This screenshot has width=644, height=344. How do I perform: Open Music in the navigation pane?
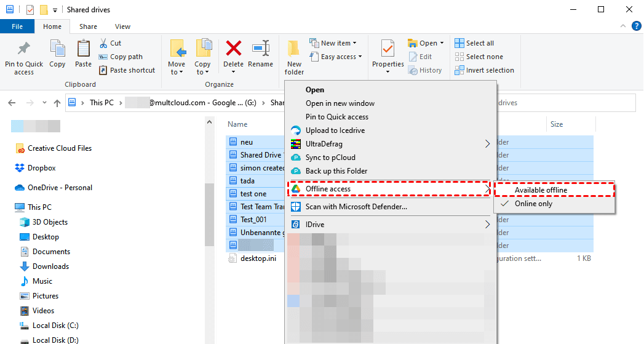coord(36,281)
